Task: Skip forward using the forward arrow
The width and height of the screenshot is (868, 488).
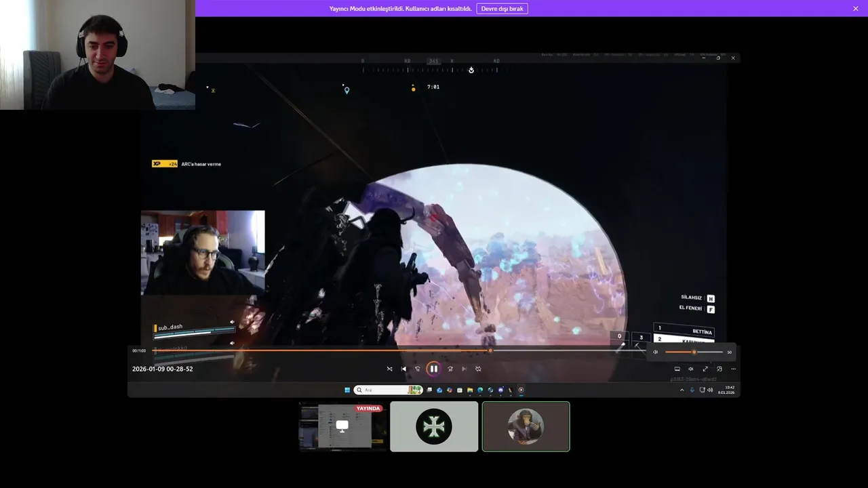Action: point(450,369)
